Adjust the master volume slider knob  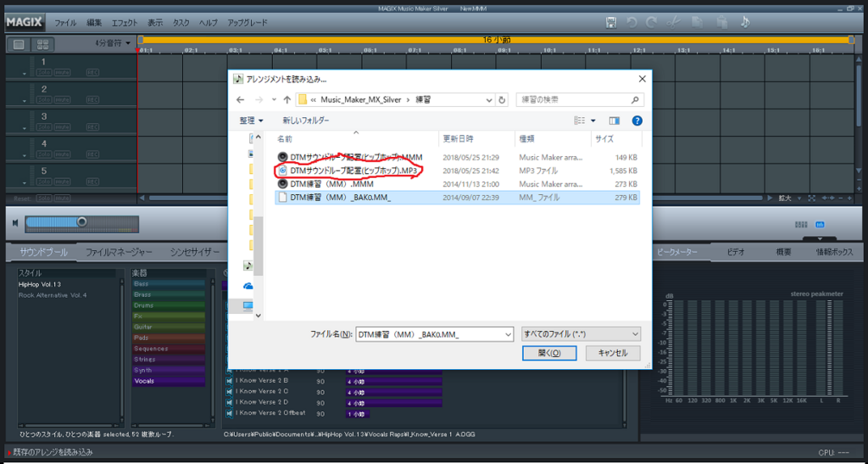pyautogui.click(x=82, y=222)
